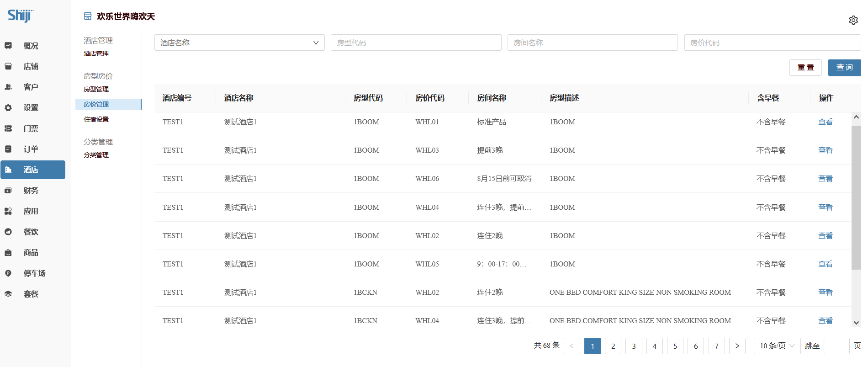868x367 pixels.
Task: Open the 10 条/页 page size dropdown
Action: point(777,346)
